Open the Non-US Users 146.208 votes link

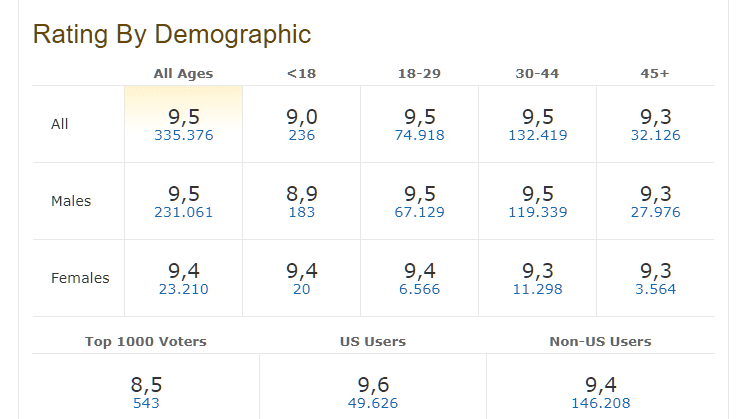(x=601, y=403)
